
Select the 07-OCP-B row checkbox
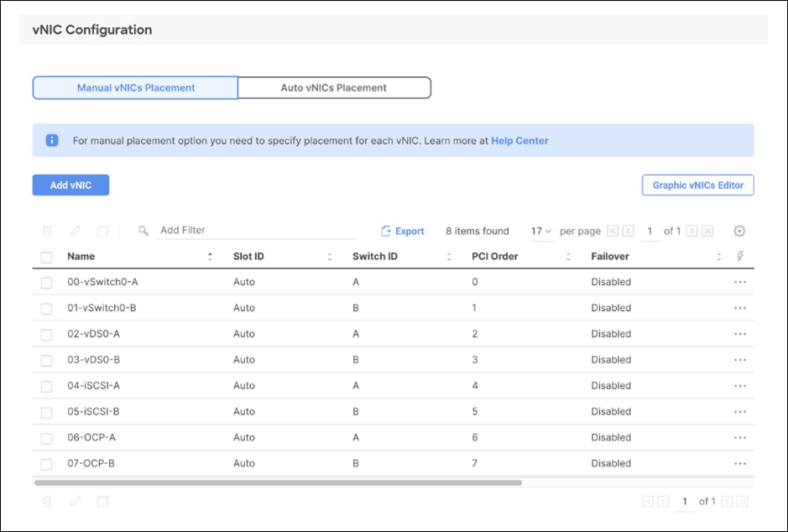click(x=46, y=464)
